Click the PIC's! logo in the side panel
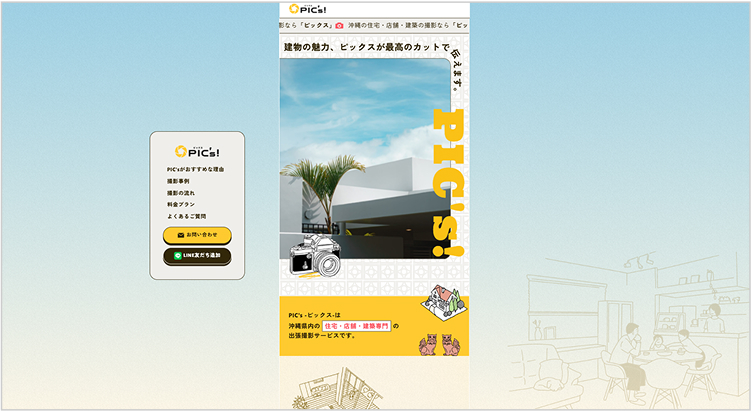The width and height of the screenshot is (751, 411). pyautogui.click(x=197, y=151)
